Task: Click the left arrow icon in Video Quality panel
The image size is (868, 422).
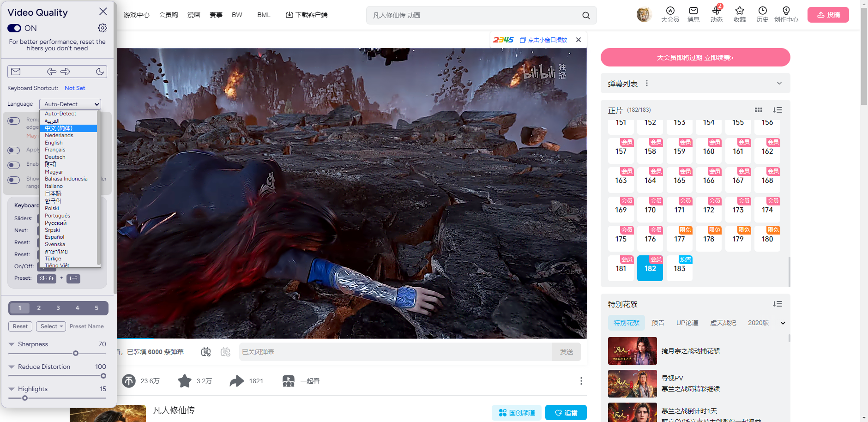Action: pyautogui.click(x=52, y=72)
